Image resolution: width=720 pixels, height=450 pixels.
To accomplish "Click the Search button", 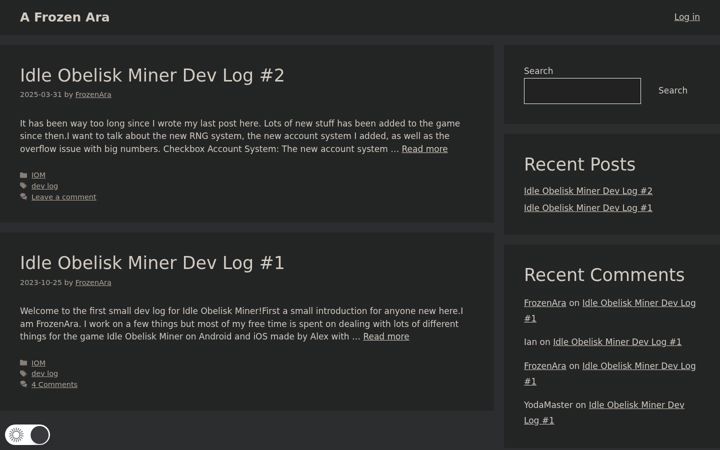I will pos(673,90).
